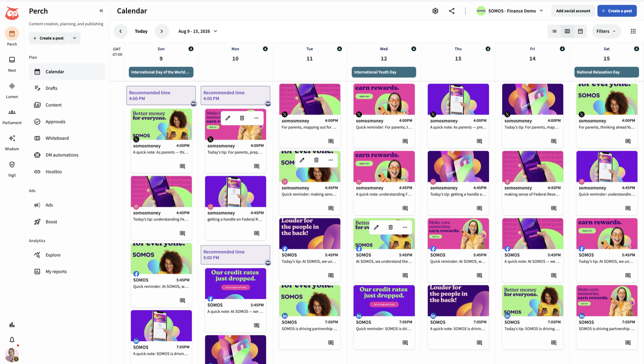Open Boost page
Image resolution: width=644 pixels, height=364 pixels.
pyautogui.click(x=67, y=222)
